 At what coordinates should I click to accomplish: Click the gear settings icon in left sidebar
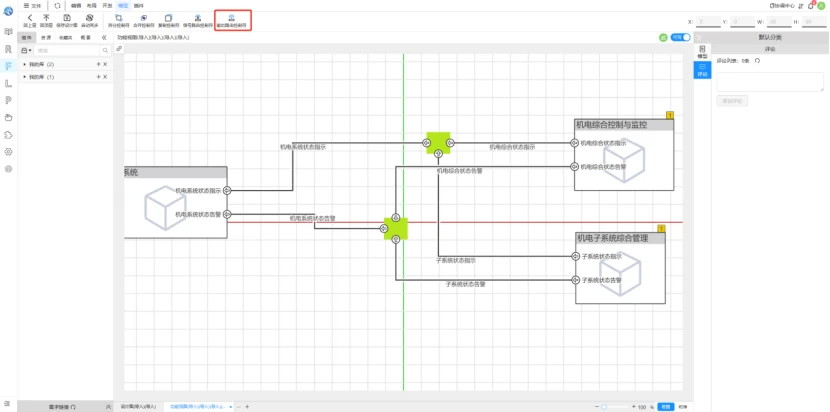(8, 152)
